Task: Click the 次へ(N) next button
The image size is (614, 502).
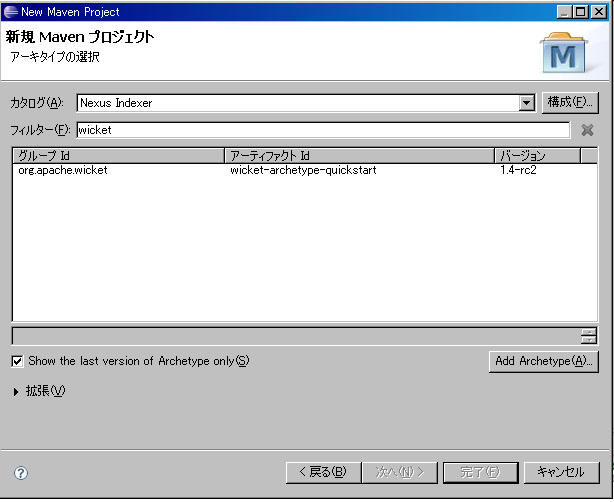Action: point(400,473)
